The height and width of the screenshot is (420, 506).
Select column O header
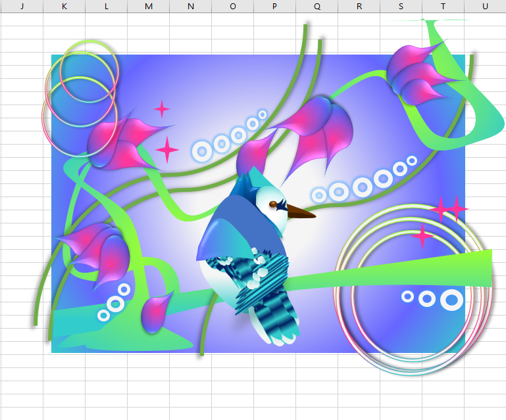(233, 6)
